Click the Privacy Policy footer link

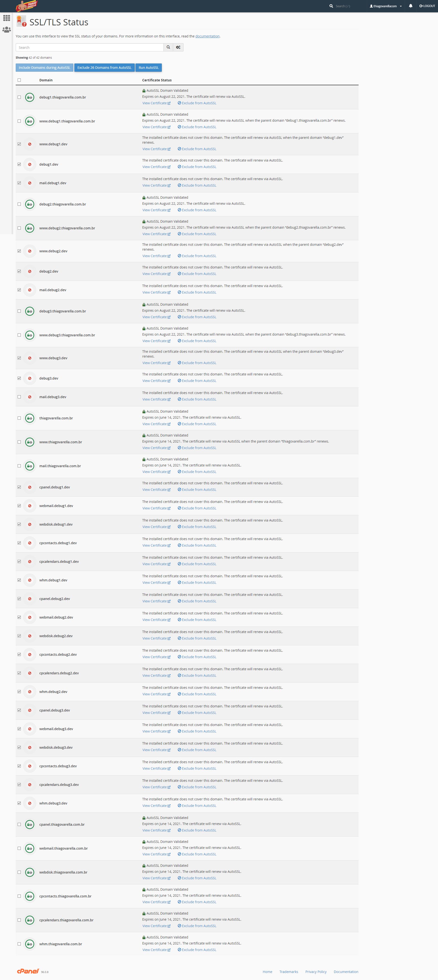[x=316, y=972]
